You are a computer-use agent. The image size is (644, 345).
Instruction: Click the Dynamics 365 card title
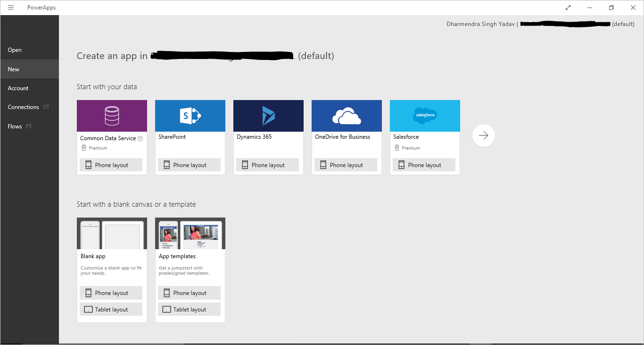(254, 137)
